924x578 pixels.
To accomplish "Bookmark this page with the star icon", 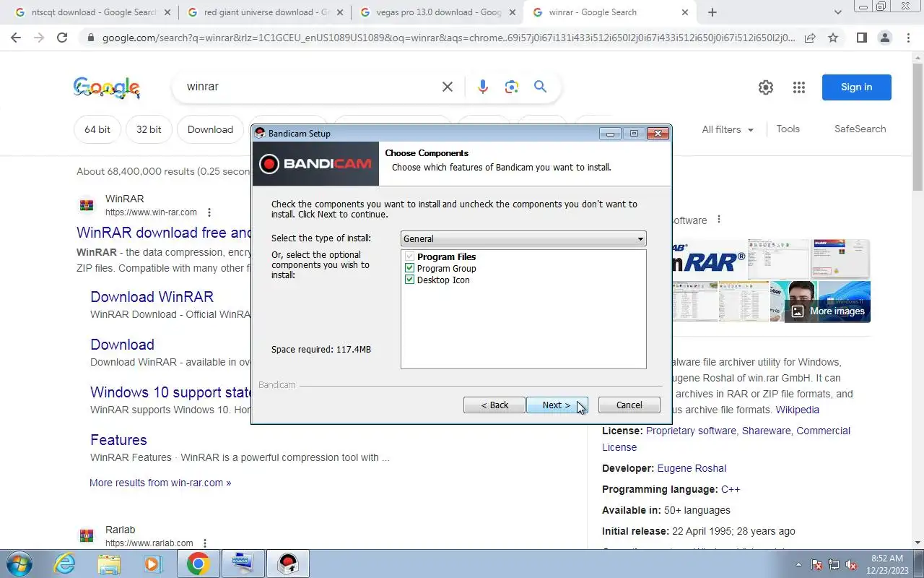I will click(833, 38).
